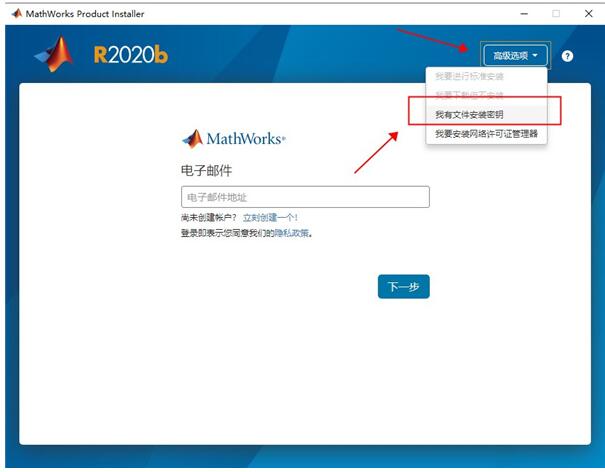Click the 立刻创建一个 account link
Image resolution: width=605 pixels, height=472 pixels.
tap(270, 218)
